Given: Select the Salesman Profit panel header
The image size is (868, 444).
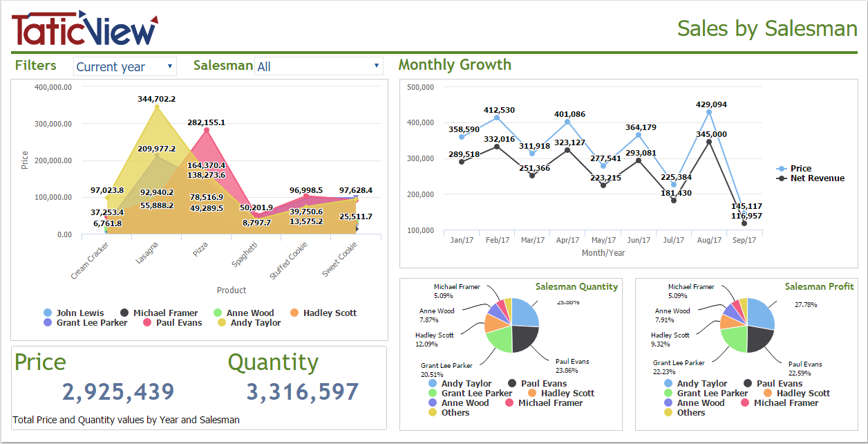Looking at the screenshot, I should (x=819, y=286).
